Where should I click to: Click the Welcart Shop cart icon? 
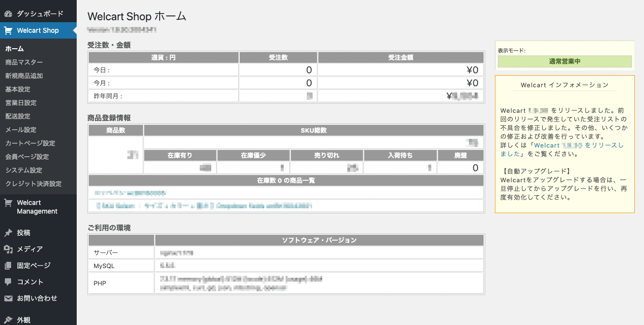(x=8, y=30)
